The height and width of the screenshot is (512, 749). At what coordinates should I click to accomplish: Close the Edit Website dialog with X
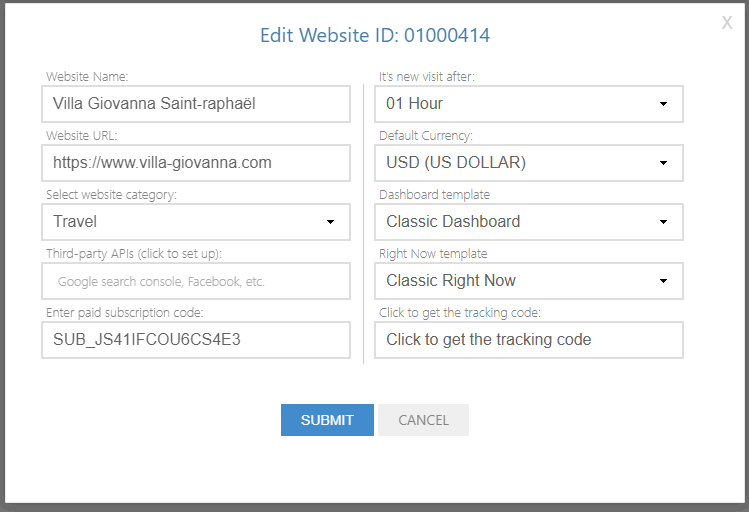pyautogui.click(x=727, y=22)
